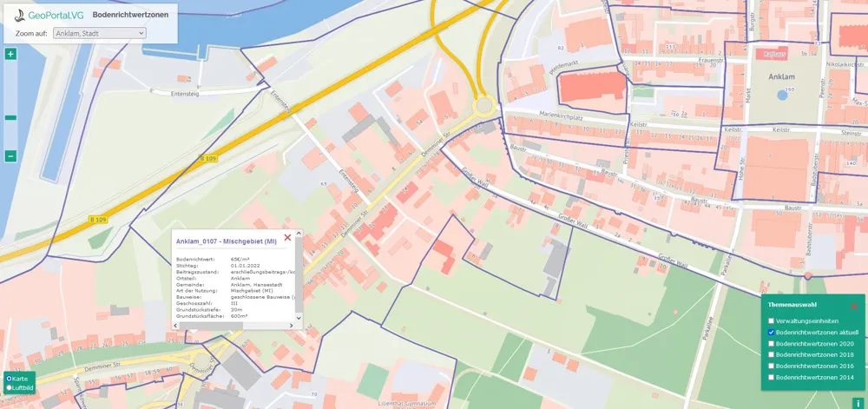
Task: Select the Luftbild radio option
Action: coord(9,388)
